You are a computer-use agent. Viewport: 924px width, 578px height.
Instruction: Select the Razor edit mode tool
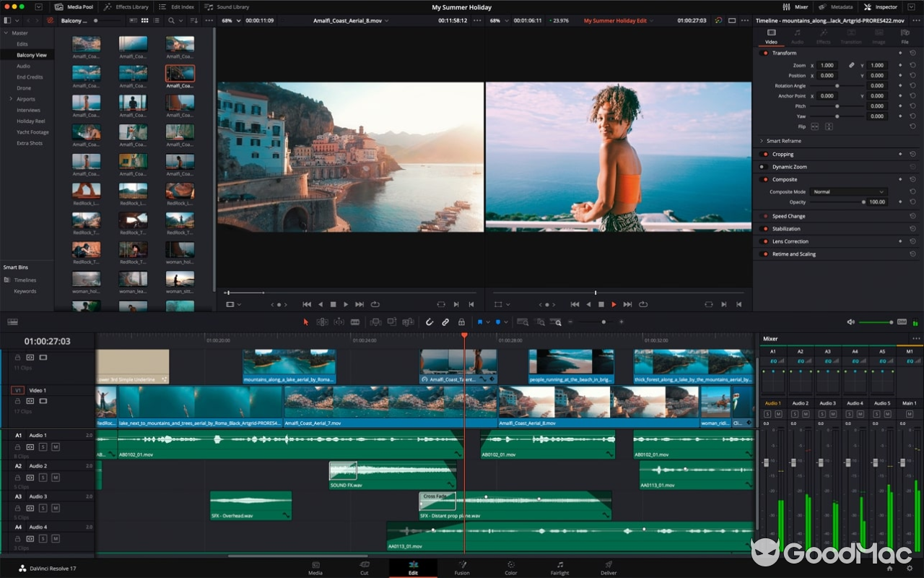point(355,322)
